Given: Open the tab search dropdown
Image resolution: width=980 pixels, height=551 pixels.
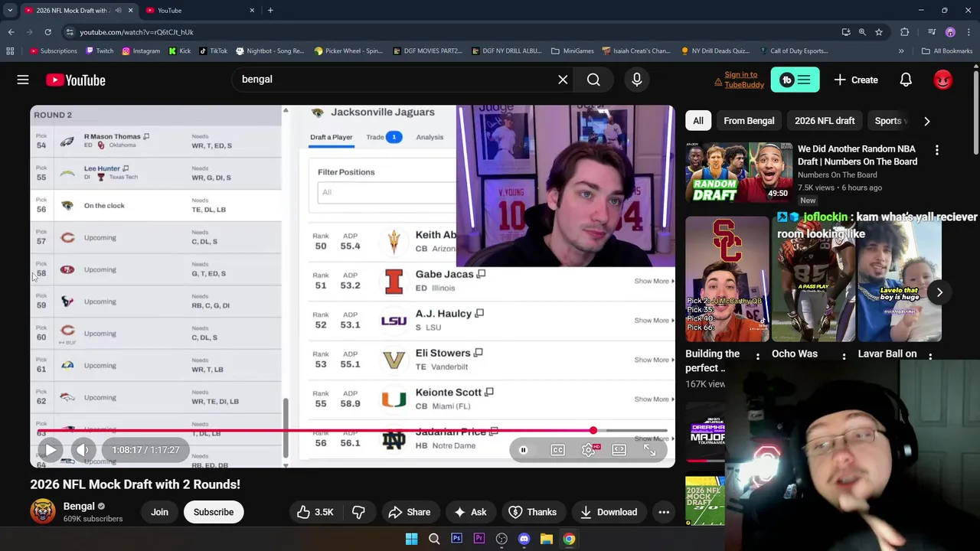Looking at the screenshot, I should (10, 11).
